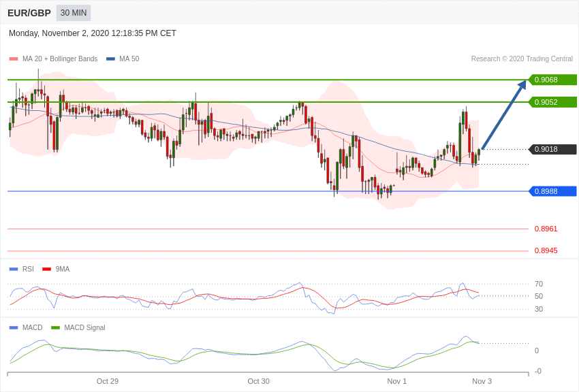The width and height of the screenshot is (579, 392).
Task: Click the MACD 0 axis value
Action: (x=537, y=350)
